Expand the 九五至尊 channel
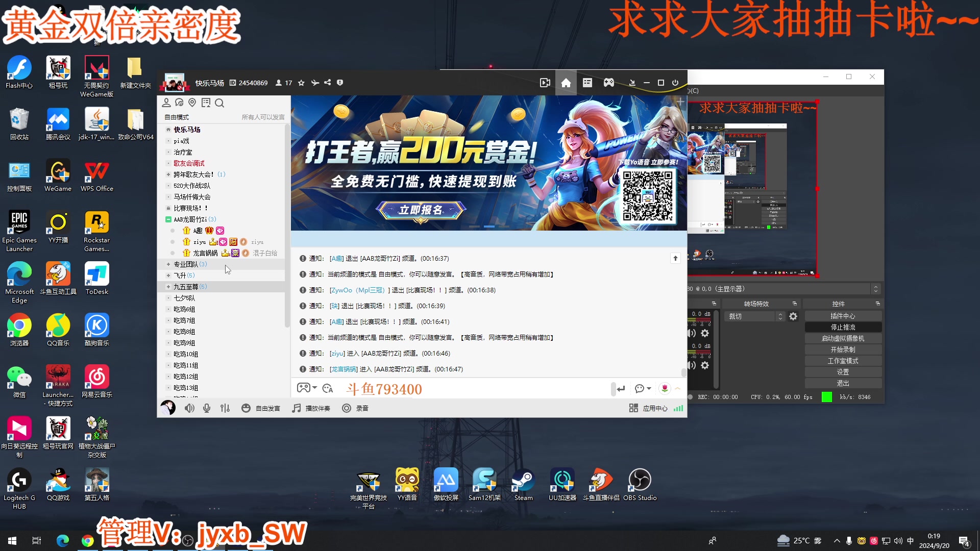This screenshot has height=551, width=980. (x=168, y=287)
